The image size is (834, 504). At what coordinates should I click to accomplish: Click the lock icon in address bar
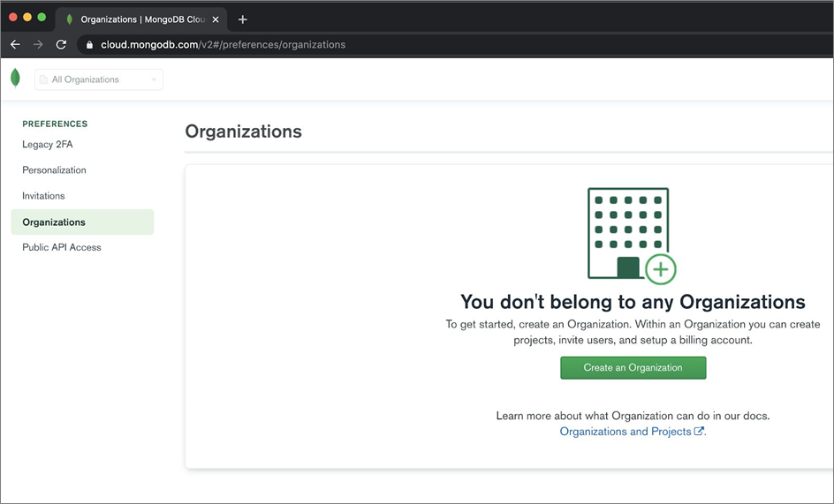(x=89, y=45)
